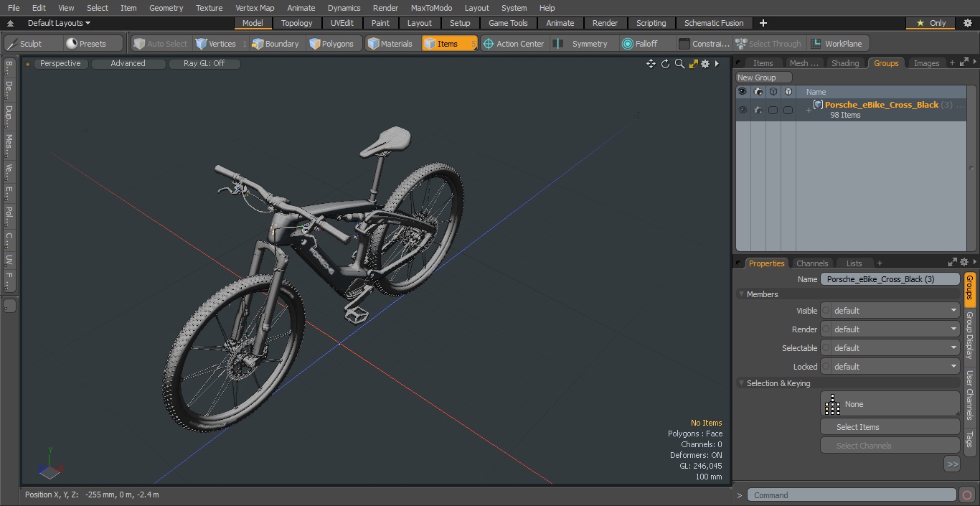
Task: Toggle visibility eye for Porsche_eBike group
Action: (x=743, y=110)
